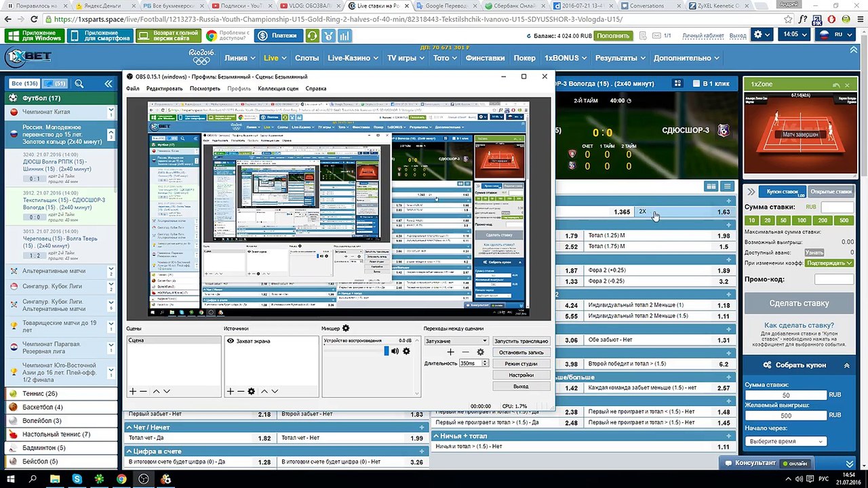
Task: Open source properties gear in Источники panel
Action: coord(252,391)
